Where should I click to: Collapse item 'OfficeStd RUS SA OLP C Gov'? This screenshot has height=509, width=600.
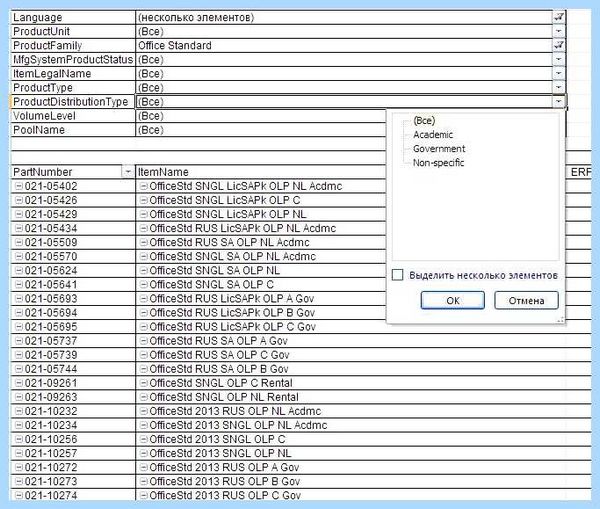tap(143, 355)
